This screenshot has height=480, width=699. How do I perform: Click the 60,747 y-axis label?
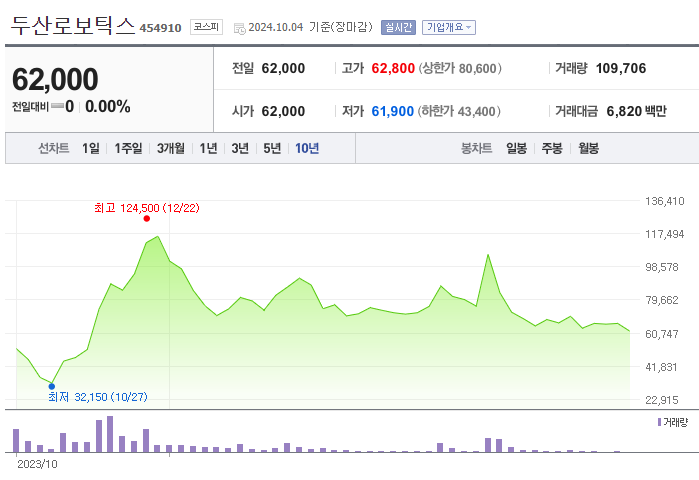coord(662,334)
